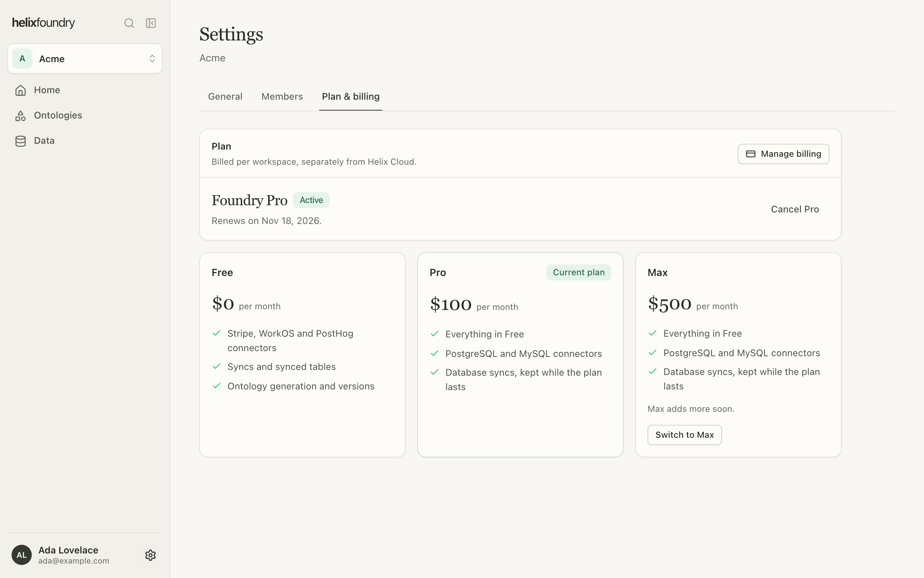
Task: Click the Home house icon
Action: point(21,90)
